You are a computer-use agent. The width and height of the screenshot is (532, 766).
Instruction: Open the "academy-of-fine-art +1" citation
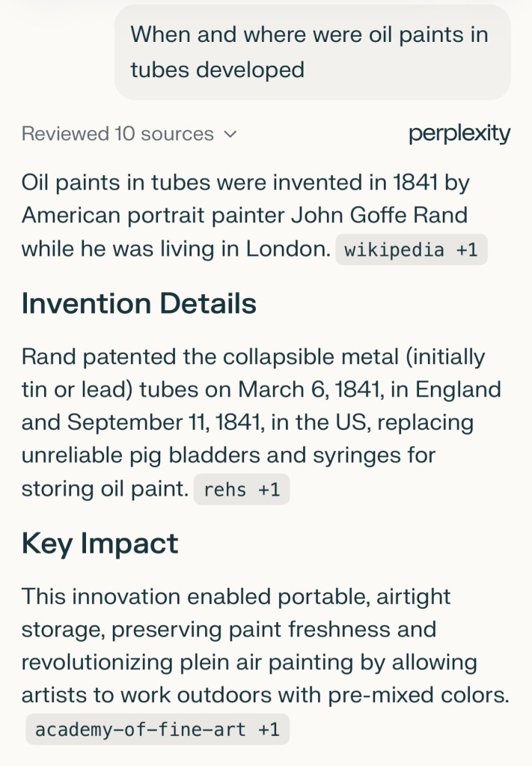pos(157,729)
